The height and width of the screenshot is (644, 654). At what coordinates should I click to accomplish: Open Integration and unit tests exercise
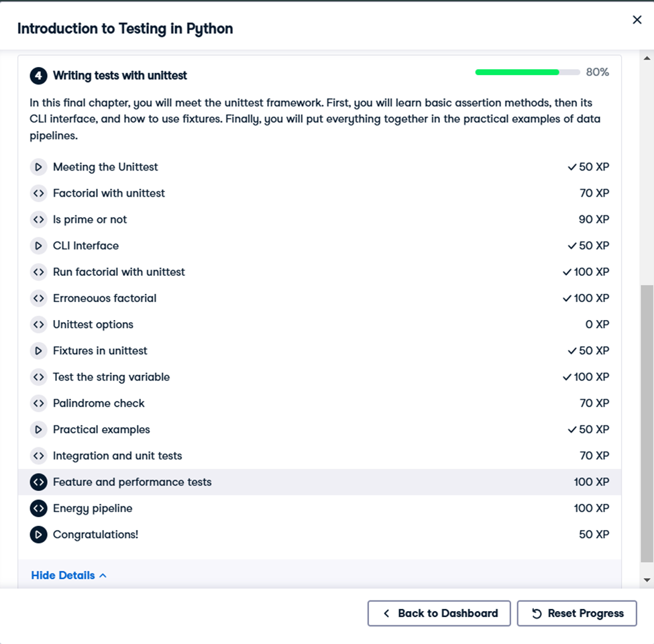pyautogui.click(x=319, y=456)
